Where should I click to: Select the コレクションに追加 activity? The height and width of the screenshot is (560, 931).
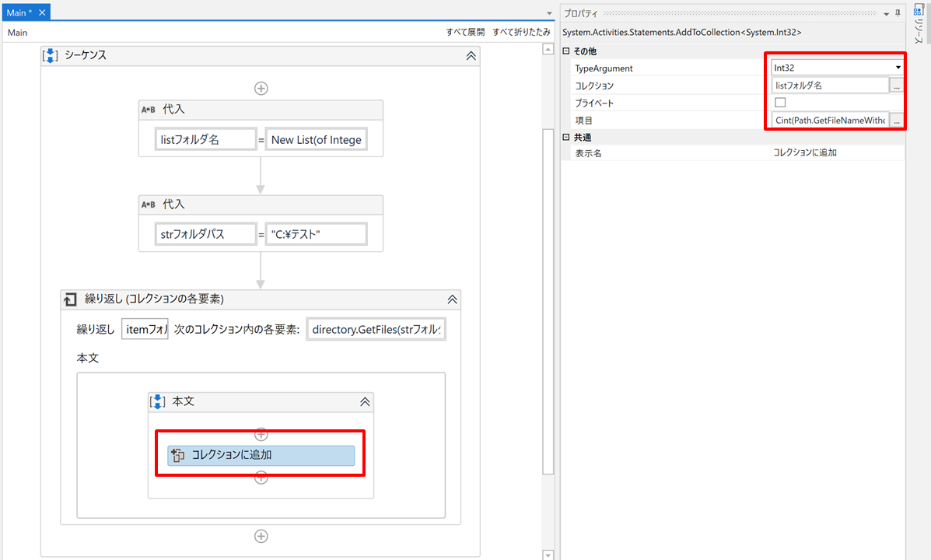pyautogui.click(x=261, y=456)
